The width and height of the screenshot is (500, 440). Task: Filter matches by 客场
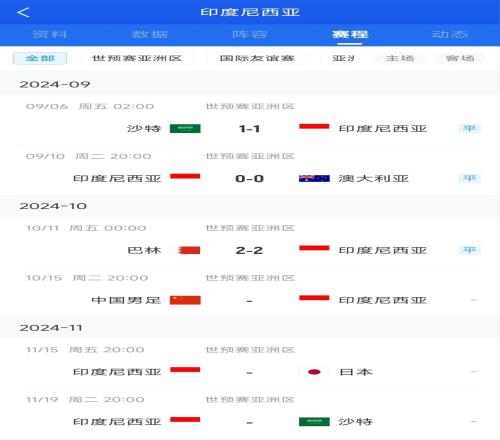coord(460,58)
